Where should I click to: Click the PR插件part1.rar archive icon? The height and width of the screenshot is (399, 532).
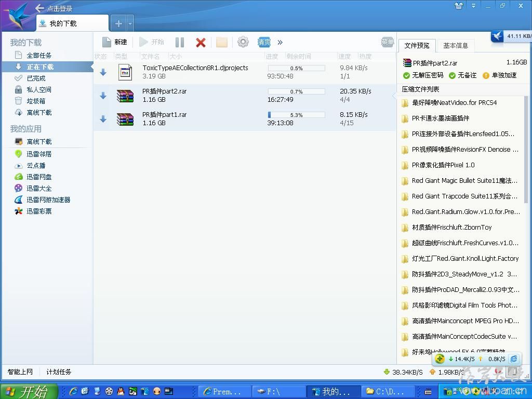[x=125, y=119]
